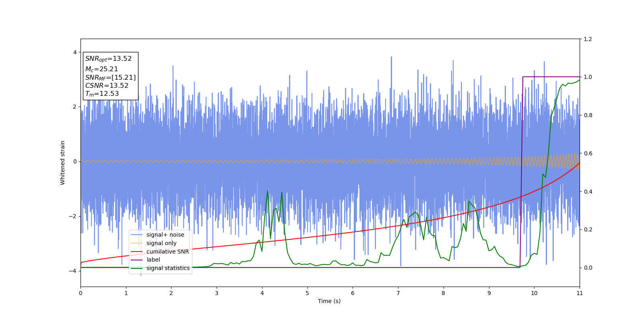
Task: Click the x-axis tick label 5
Action: pyautogui.click(x=308, y=293)
